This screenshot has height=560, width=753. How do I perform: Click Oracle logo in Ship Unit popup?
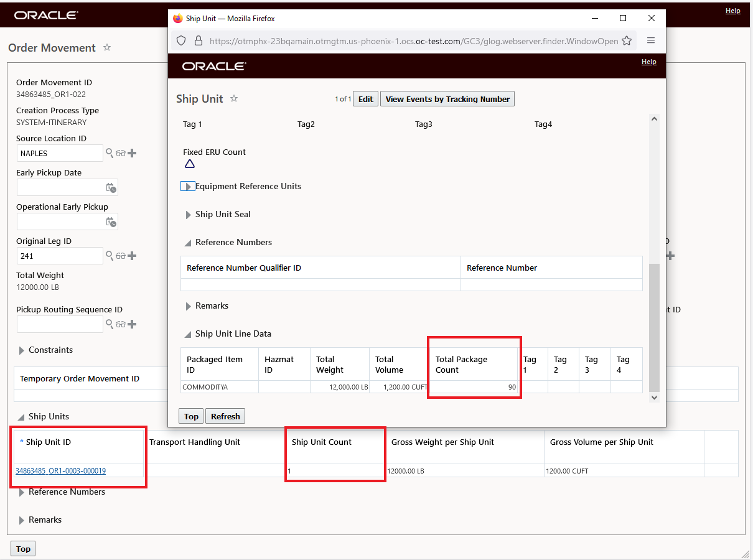214,66
